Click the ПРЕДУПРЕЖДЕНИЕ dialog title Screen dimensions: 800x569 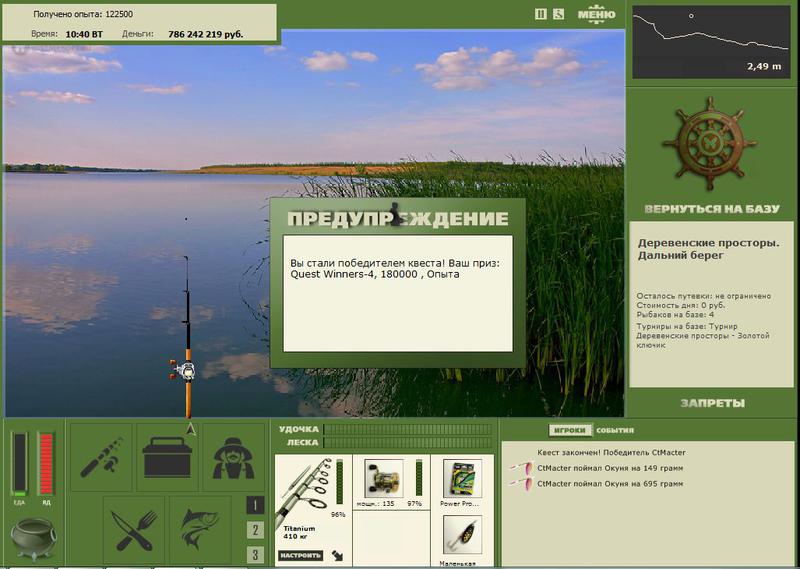pyautogui.click(x=398, y=218)
